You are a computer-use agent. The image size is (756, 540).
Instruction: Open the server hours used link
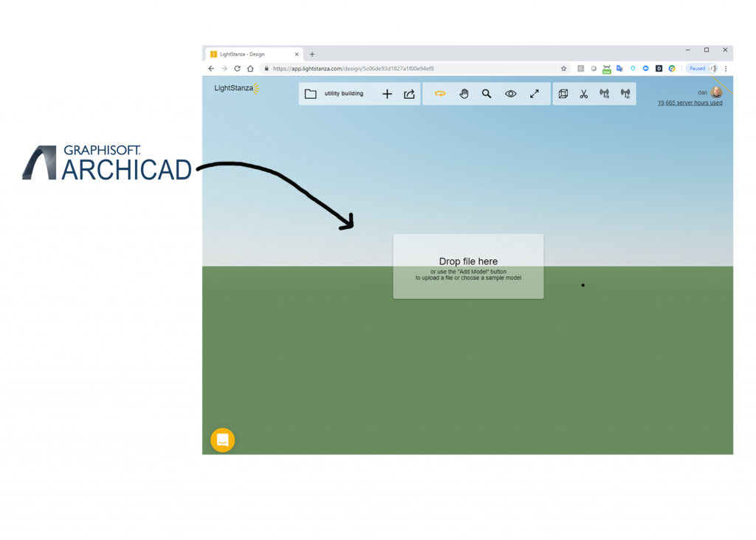[x=690, y=103]
